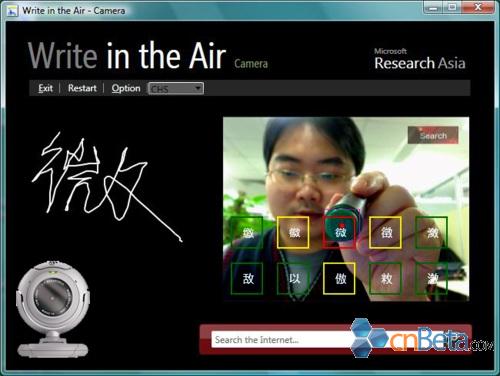Select the red-boxed 微 candidate character

click(340, 232)
